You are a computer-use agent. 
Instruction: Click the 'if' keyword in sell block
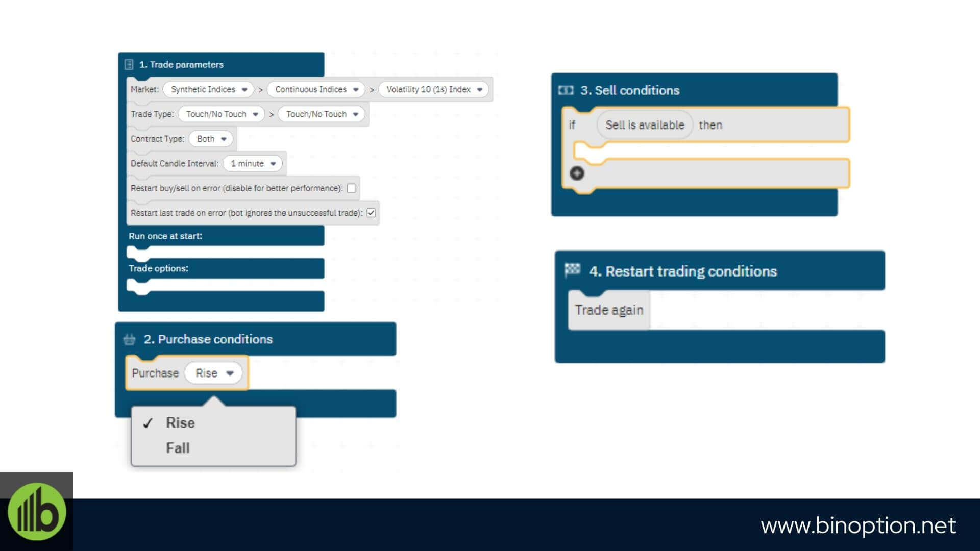point(572,125)
